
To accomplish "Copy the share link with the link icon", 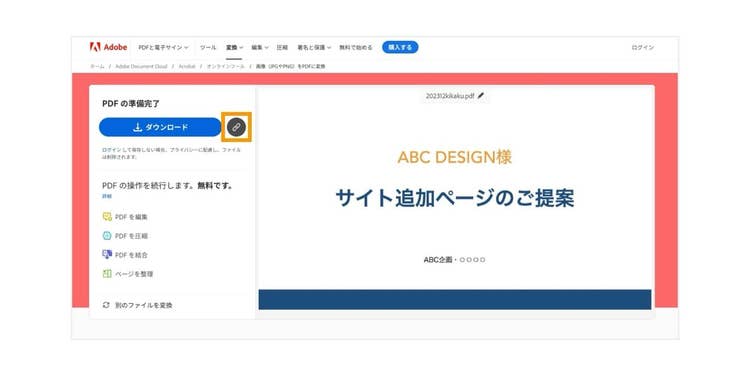I will pyautogui.click(x=236, y=127).
